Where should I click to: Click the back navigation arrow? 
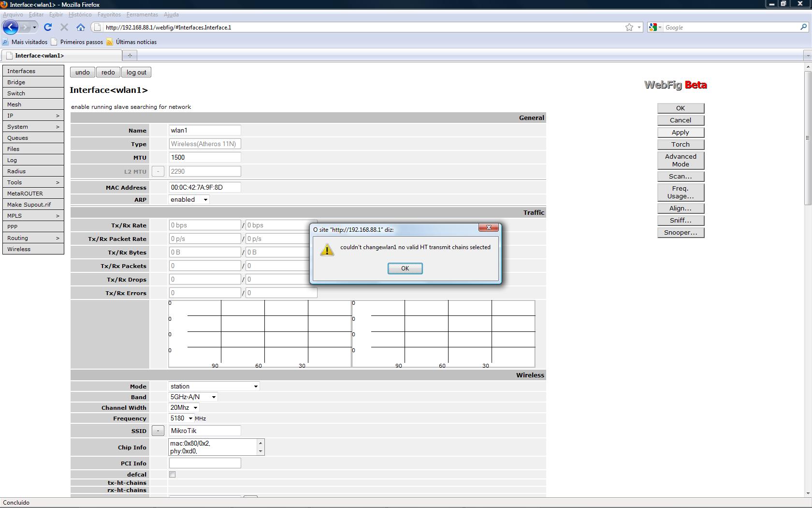pos(10,27)
